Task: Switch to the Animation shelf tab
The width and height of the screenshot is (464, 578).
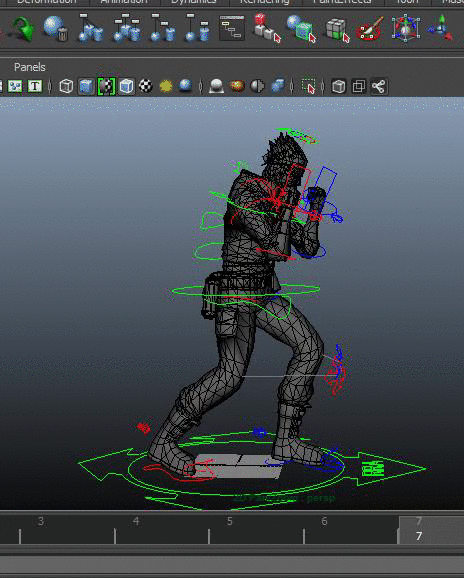Action: pyautogui.click(x=124, y=2)
